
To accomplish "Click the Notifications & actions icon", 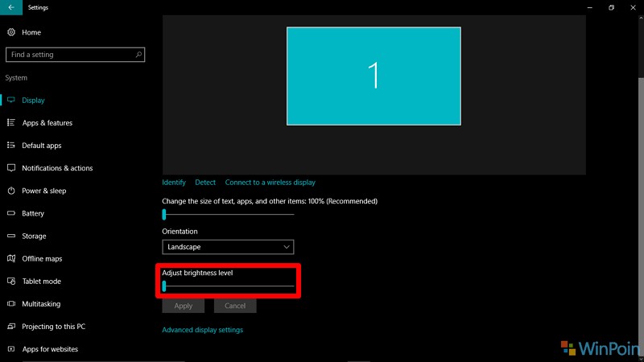I will [x=11, y=167].
